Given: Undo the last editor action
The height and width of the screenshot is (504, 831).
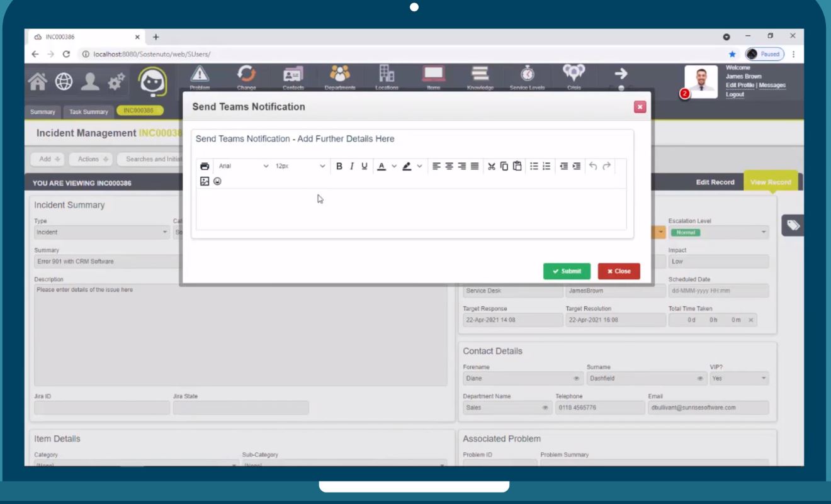Looking at the screenshot, I should 594,166.
